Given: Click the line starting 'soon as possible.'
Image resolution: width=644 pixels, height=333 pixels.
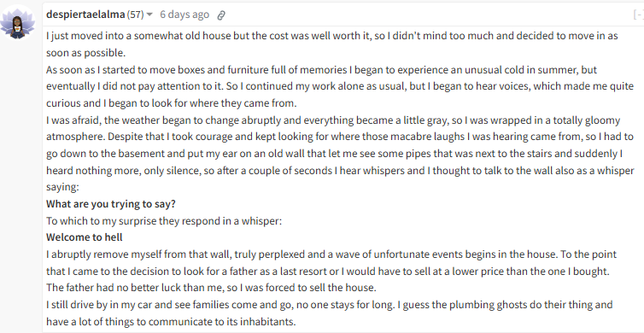Looking at the screenshot, I should (x=86, y=53).
